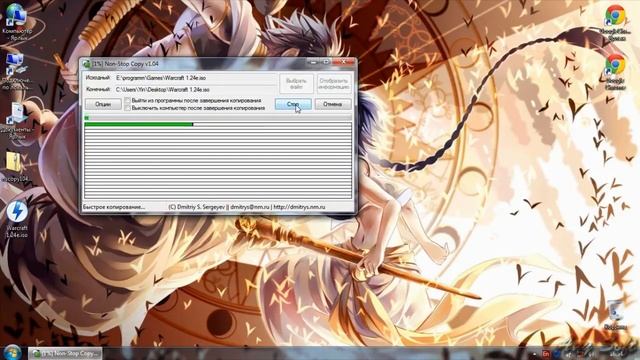The width and height of the screenshot is (640, 360).
Task: Click the destination path field C:\Users
Action: pos(195,89)
